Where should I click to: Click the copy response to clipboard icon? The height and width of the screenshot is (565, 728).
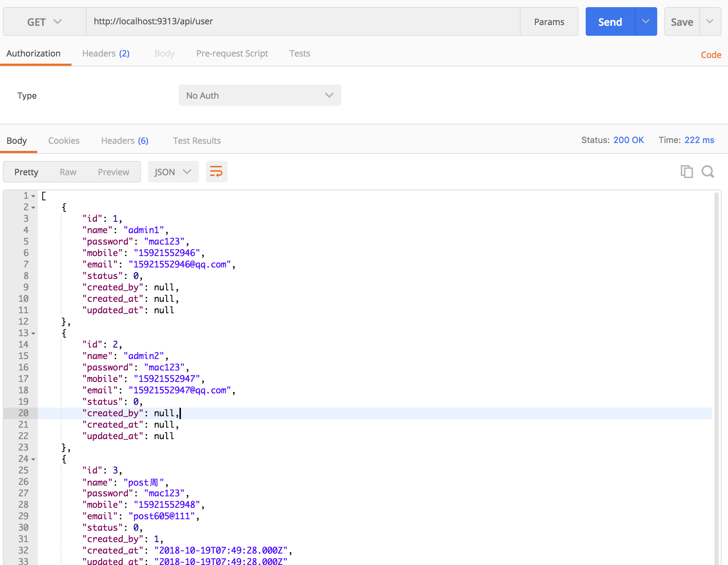[x=686, y=172]
